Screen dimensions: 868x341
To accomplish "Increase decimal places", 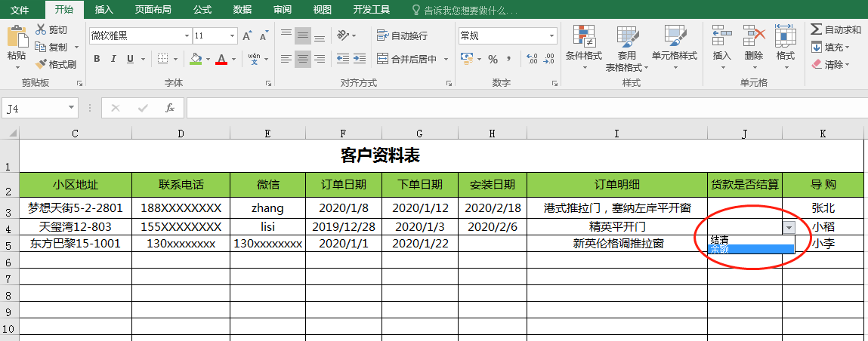I will pos(532,59).
